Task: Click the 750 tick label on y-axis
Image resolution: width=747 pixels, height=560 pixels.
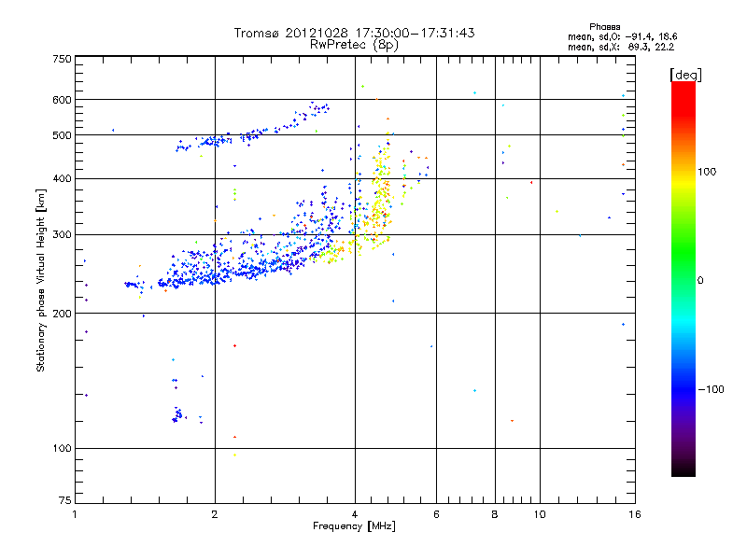Action: click(62, 59)
